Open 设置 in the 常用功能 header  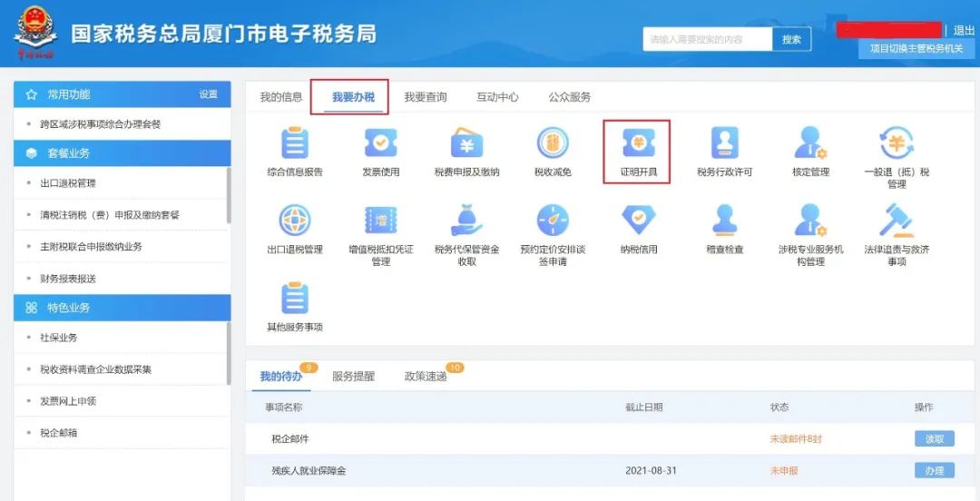209,94
